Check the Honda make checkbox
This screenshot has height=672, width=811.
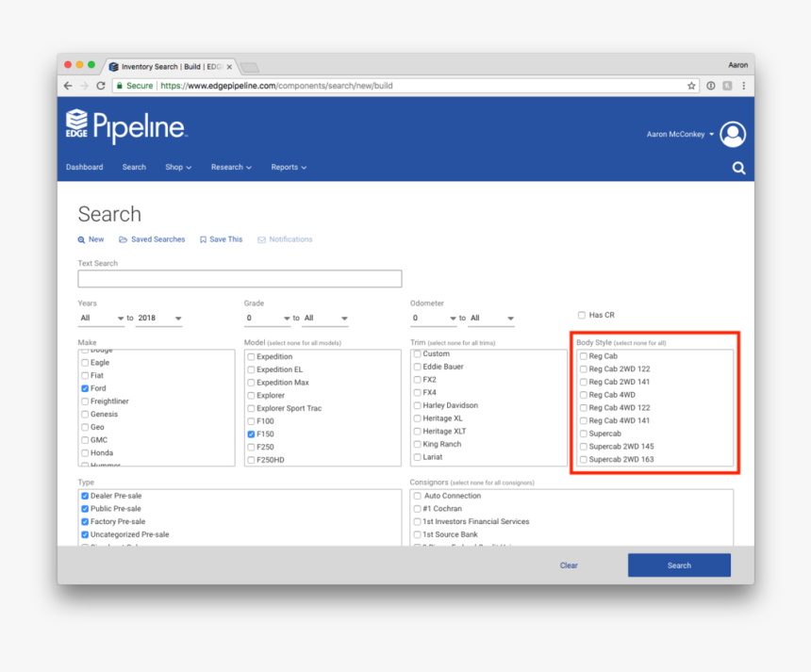click(85, 452)
